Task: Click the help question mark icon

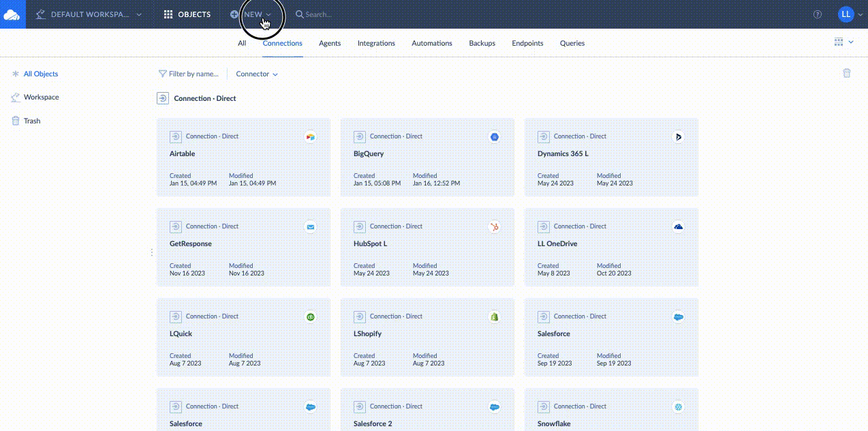Action: pyautogui.click(x=817, y=14)
